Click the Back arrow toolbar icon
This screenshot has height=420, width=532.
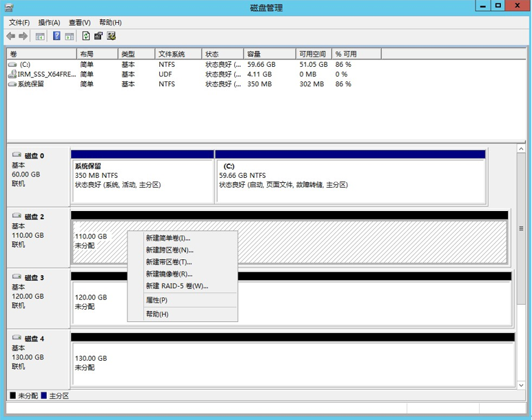11,36
